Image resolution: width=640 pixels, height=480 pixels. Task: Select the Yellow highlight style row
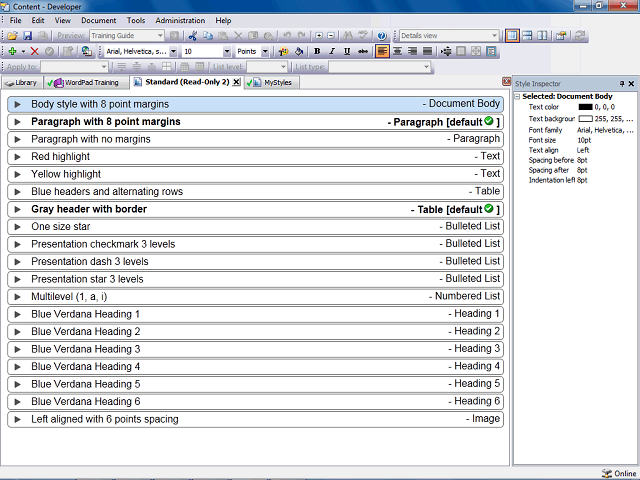pyautogui.click(x=256, y=174)
